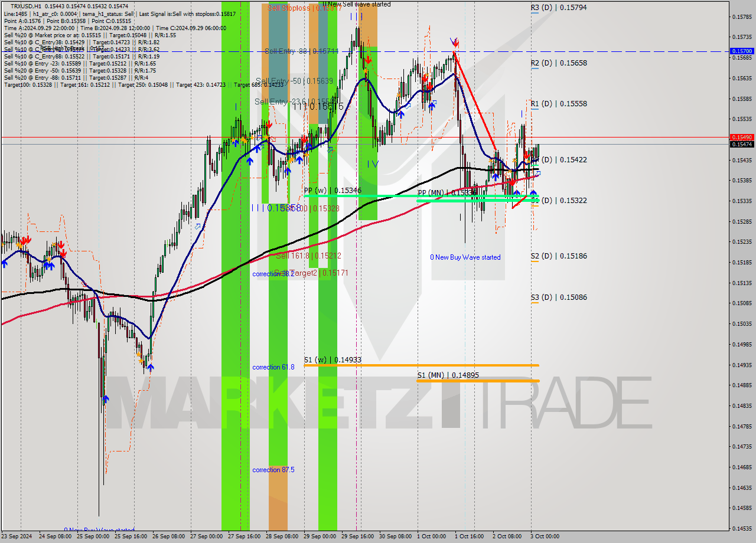This screenshot has width=756, height=543.
Task: Select the S2 (D) | 0.15186 support label
Action: coord(559,256)
